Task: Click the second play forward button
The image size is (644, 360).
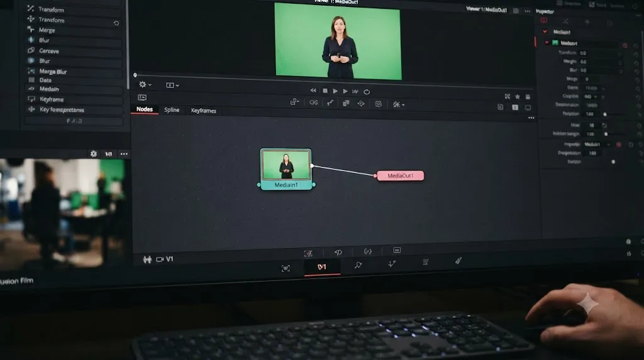Action: [x=345, y=91]
